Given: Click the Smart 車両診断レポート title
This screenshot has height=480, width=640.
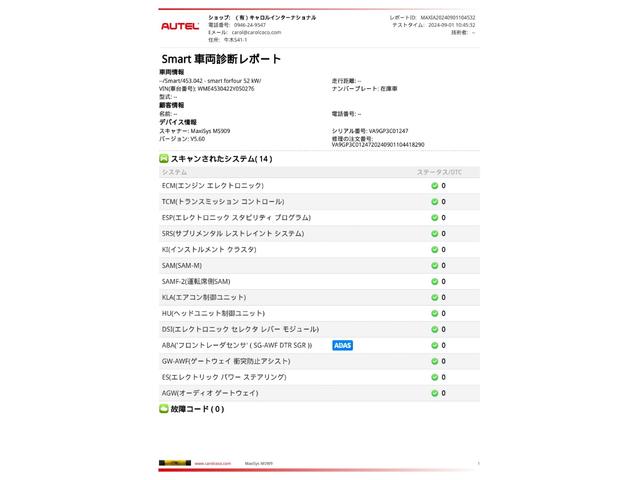Looking at the screenshot, I should [221, 59].
